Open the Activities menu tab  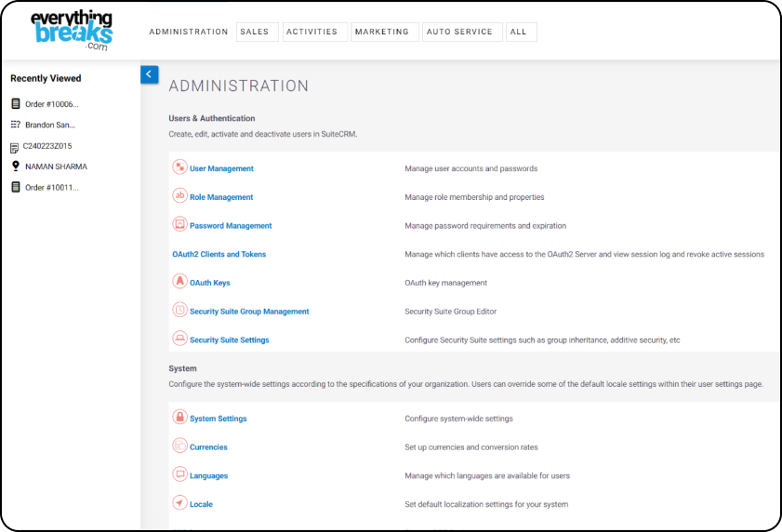314,32
